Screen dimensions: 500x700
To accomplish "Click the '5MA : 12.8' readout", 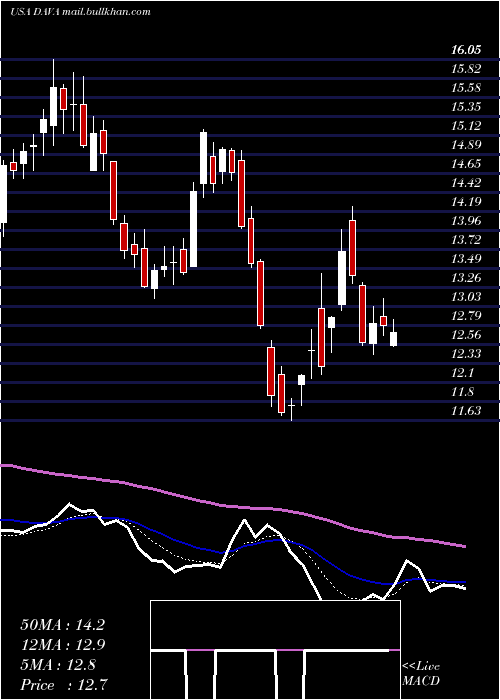I will 58,665.
